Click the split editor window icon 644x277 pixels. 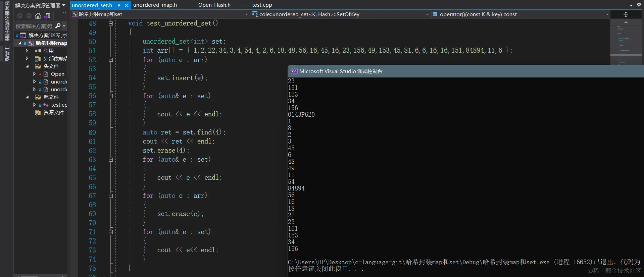626,14
